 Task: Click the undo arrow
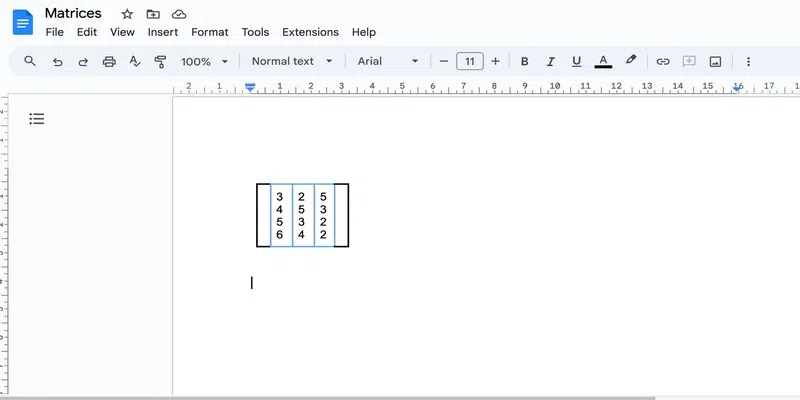pos(58,62)
